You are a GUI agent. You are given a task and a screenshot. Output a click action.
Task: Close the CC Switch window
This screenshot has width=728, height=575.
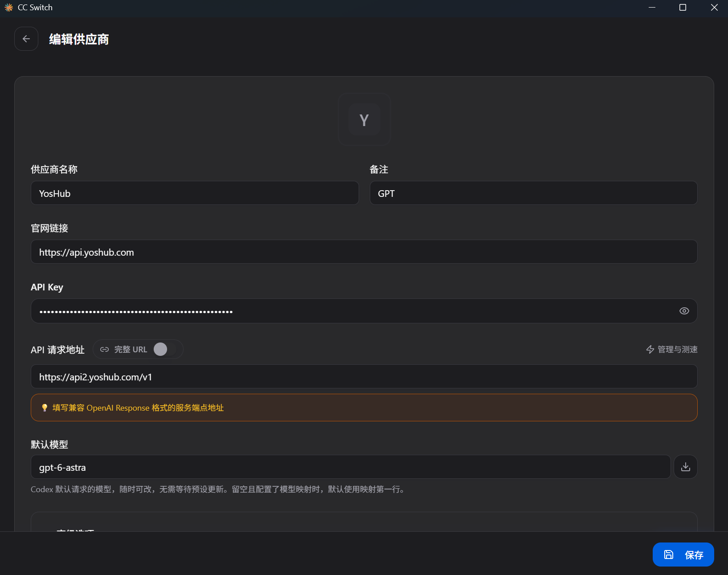coord(714,8)
